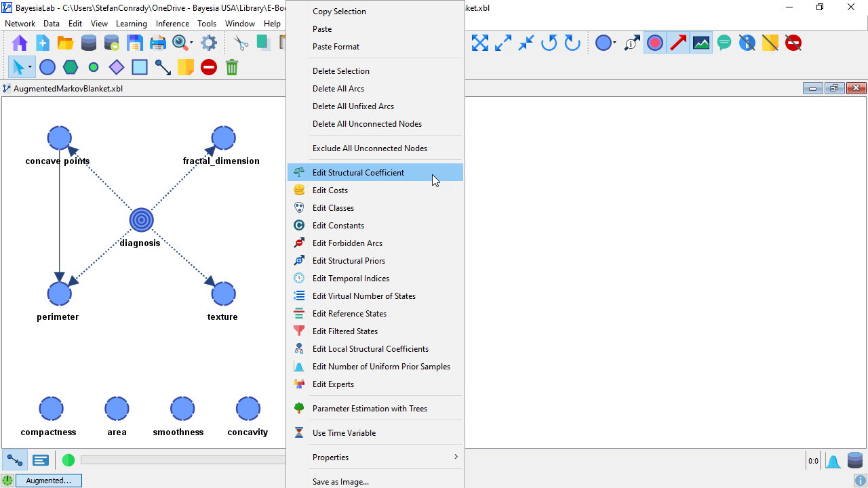Click the Augmented... status bar button
Image resolution: width=868 pixels, height=488 pixels.
click(48, 481)
